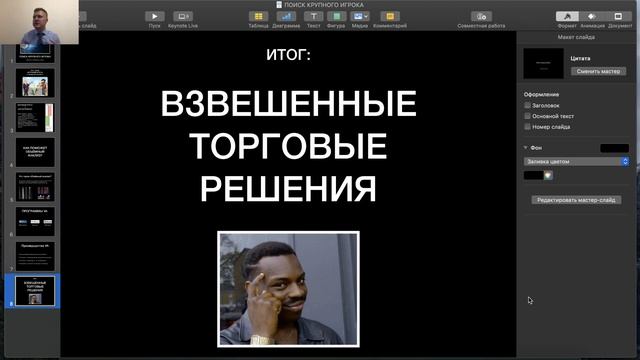Select slide 7 thumbnail in navigator

pos(35,256)
